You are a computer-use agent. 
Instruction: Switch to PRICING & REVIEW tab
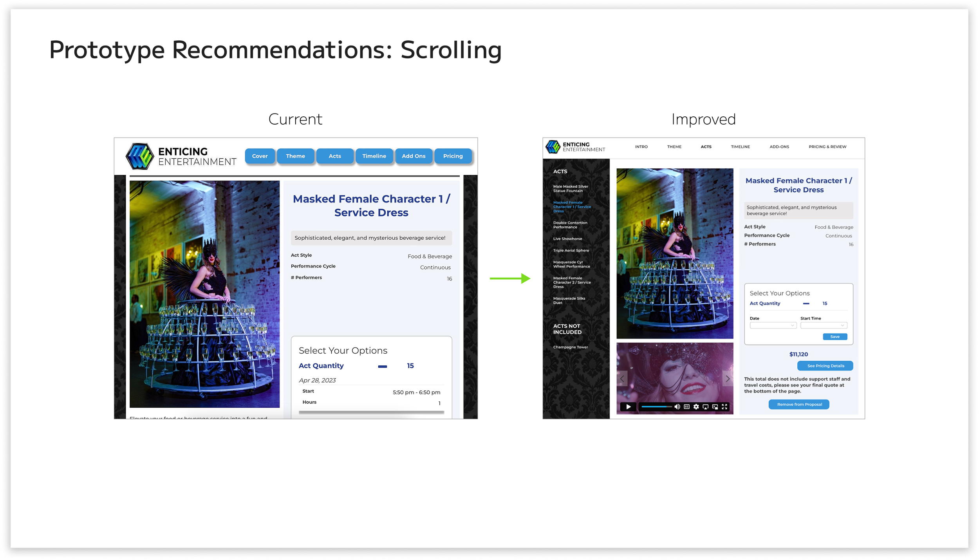(x=827, y=147)
